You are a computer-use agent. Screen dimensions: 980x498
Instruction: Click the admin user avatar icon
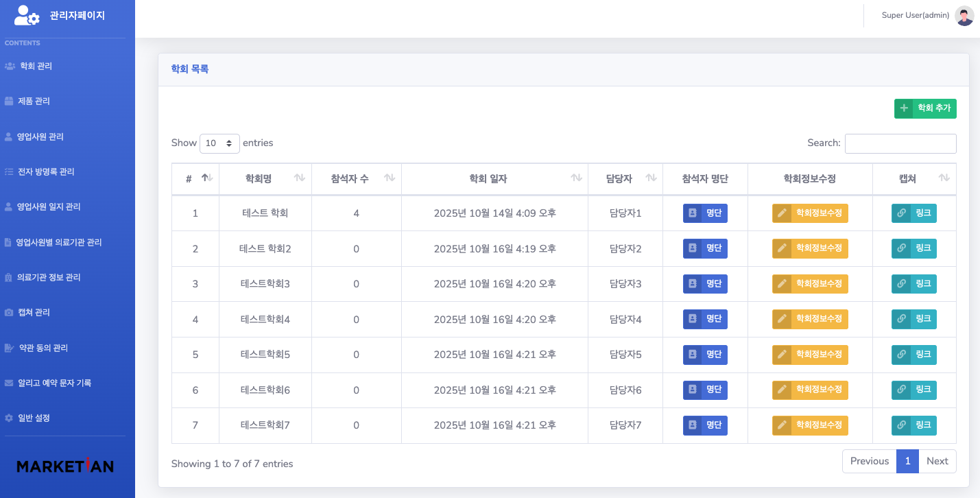click(964, 16)
